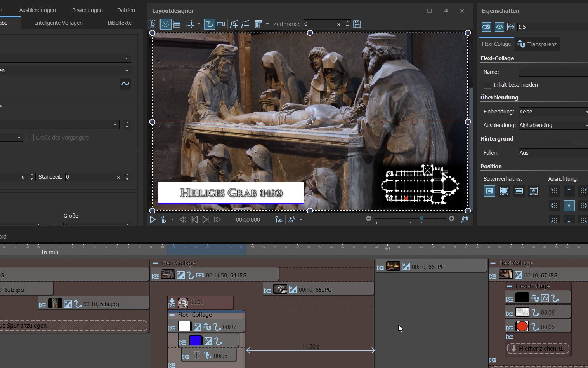The height and width of the screenshot is (368, 588).
Task: Click the preview zoom slider handle
Action: (421, 219)
